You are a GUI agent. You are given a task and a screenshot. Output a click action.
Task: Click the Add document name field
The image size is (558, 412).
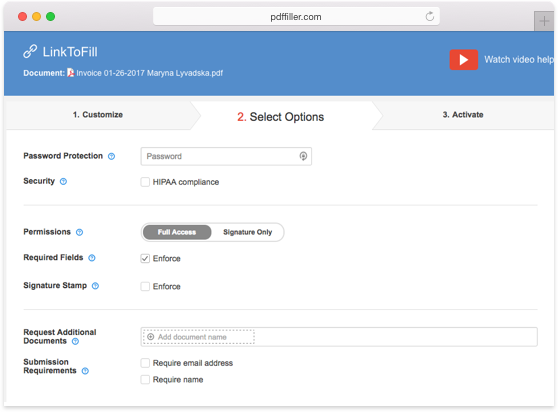199,337
